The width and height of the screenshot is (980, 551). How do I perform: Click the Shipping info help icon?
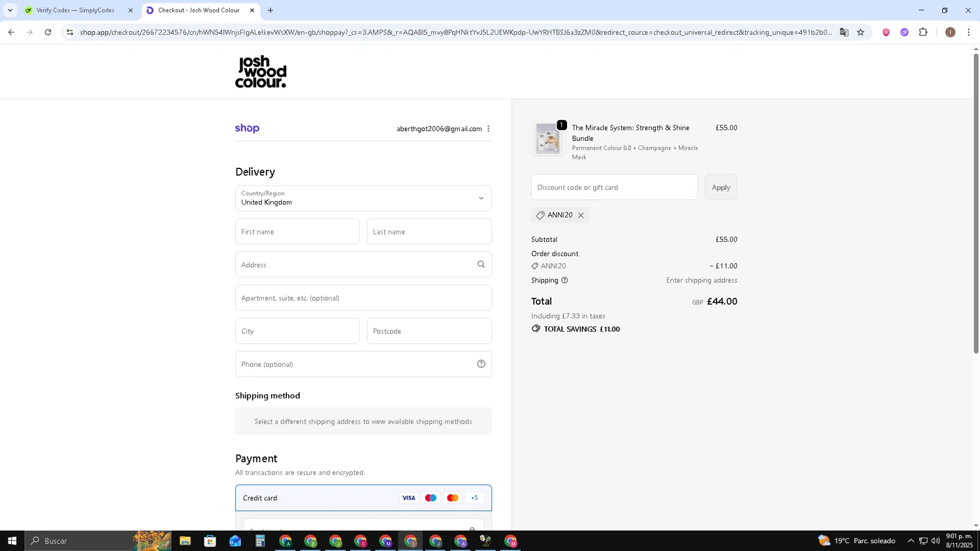pos(564,281)
